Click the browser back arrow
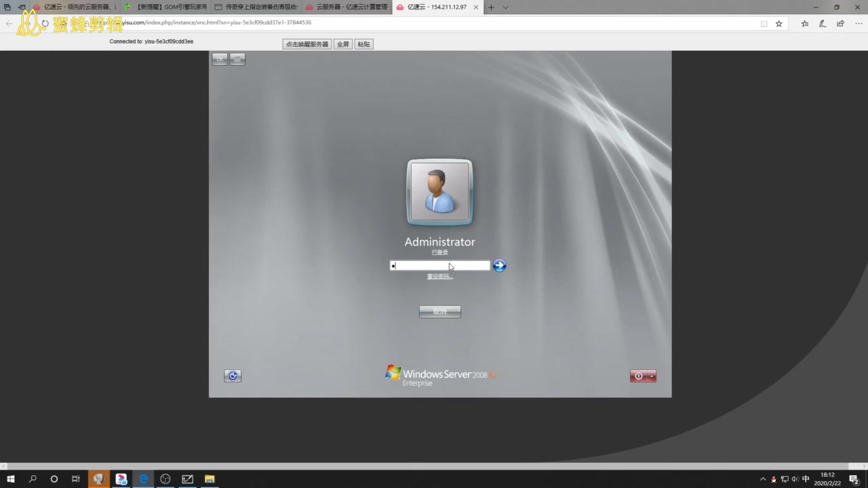 (x=9, y=23)
